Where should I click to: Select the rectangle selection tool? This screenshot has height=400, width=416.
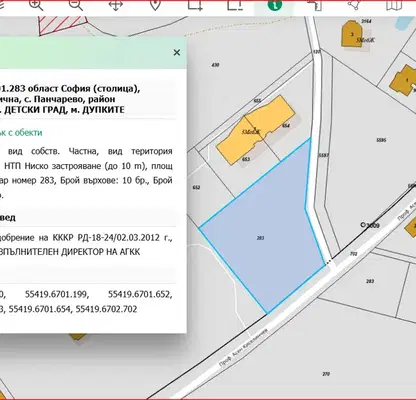point(195,5)
